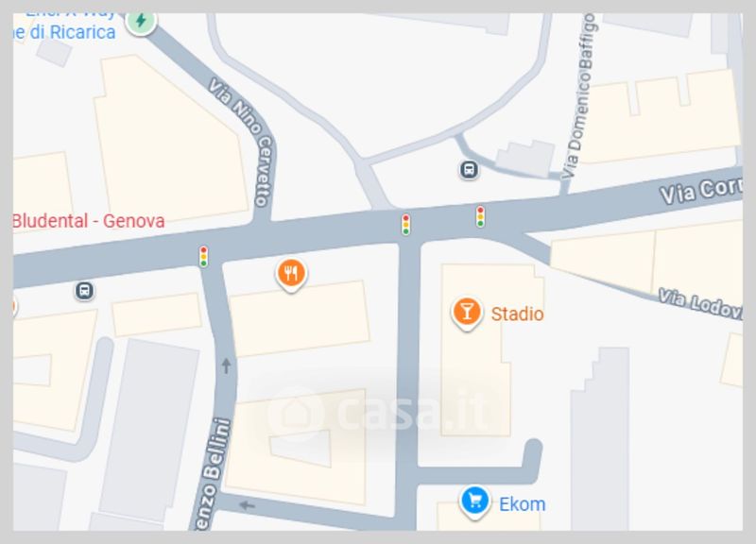Image resolution: width=756 pixels, height=544 pixels.
Task: Open the Stadio cocktail bar marker
Action: tap(466, 314)
